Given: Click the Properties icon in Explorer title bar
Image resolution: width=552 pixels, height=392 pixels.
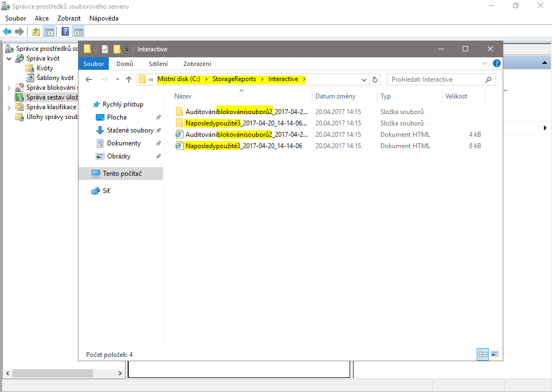Looking at the screenshot, I should (x=105, y=49).
